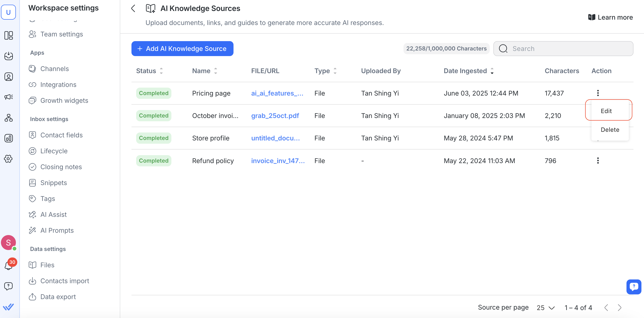
Task: Open AI Prompts in settings sidebar
Action: click(x=57, y=230)
